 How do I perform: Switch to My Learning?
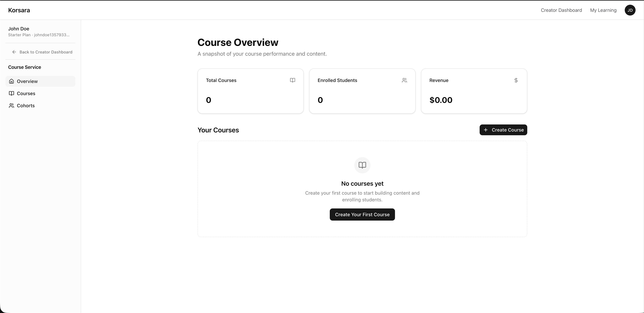click(603, 10)
